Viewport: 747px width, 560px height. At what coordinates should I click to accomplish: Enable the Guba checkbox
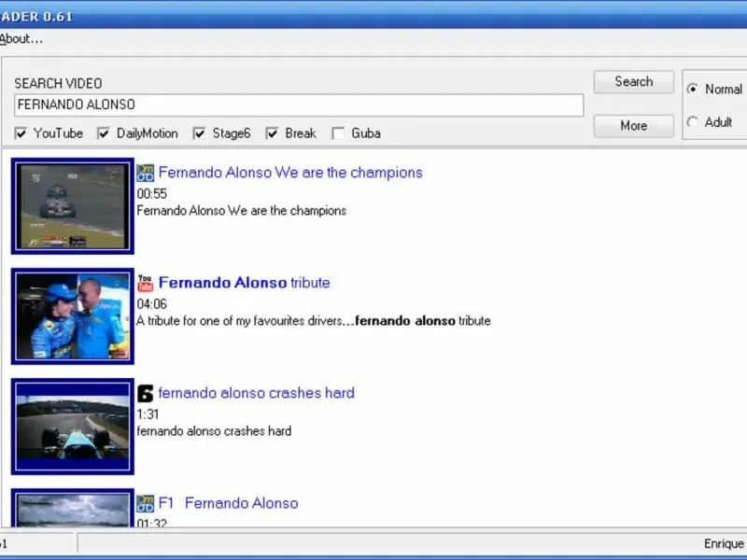point(338,133)
